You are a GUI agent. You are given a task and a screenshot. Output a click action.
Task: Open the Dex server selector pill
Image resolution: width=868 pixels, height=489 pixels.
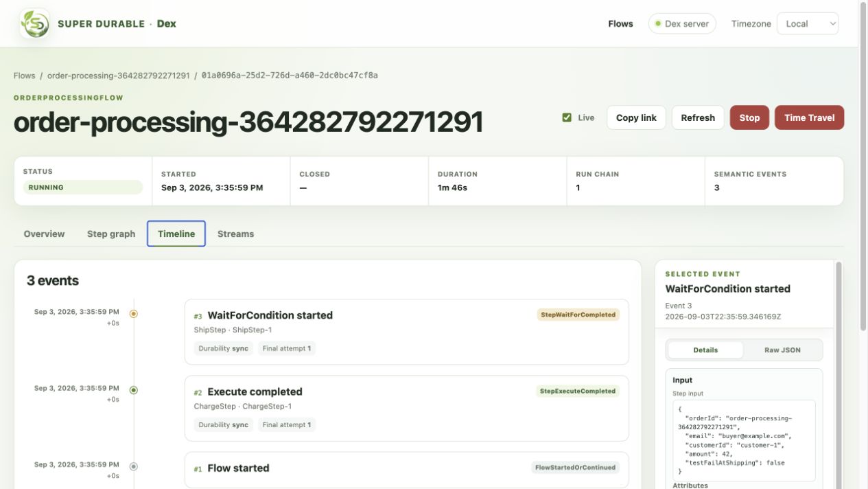682,23
